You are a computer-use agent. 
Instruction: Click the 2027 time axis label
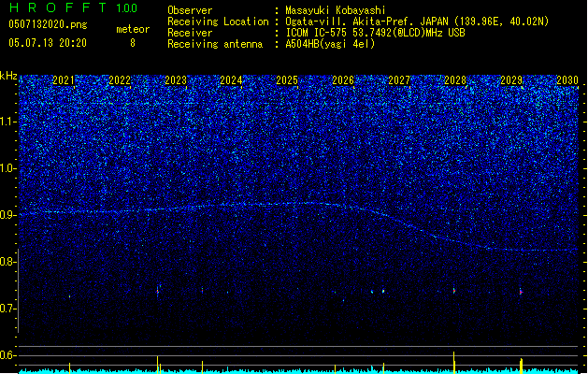pos(399,80)
